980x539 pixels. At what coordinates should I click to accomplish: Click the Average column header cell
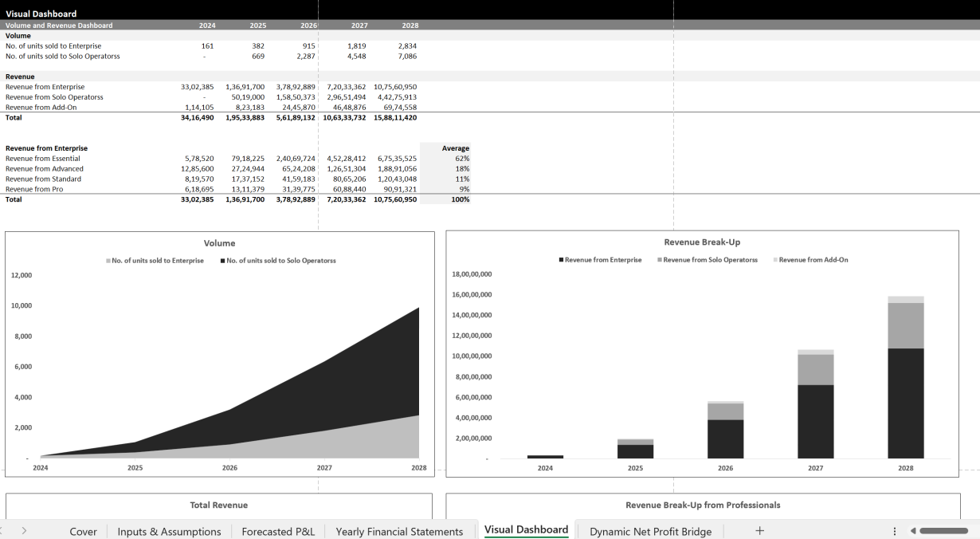[455, 148]
